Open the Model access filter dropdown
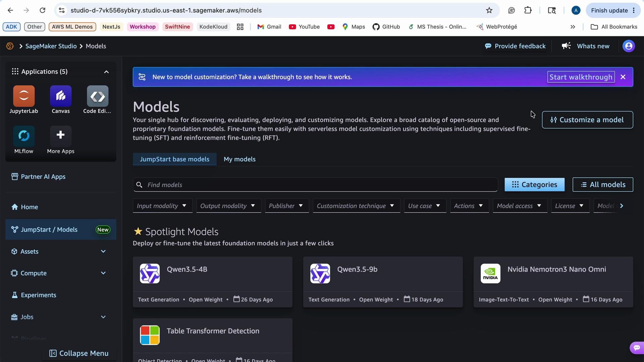Viewport: 644px width, 362px height. [520, 206]
